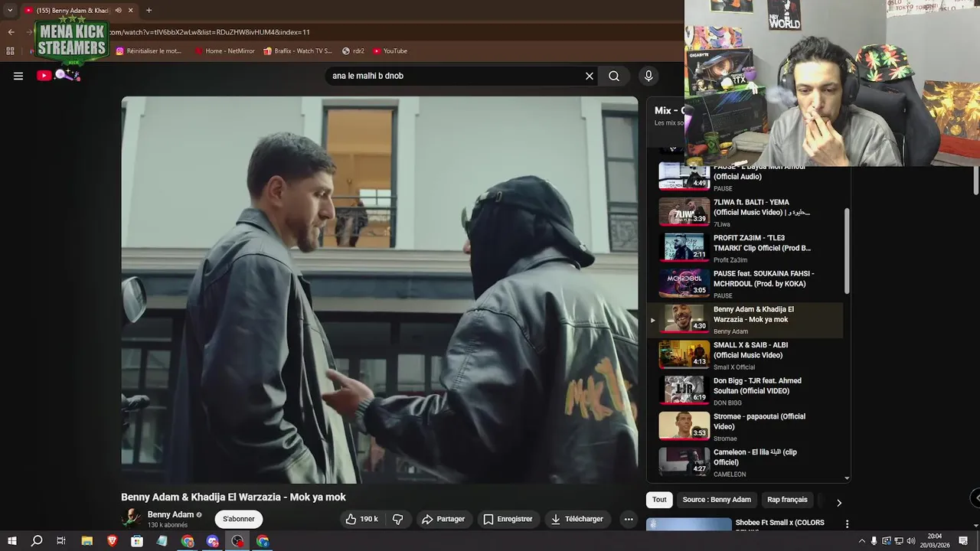Image resolution: width=980 pixels, height=551 pixels.
Task: Open the tab search dropdown arrow
Action: pyautogui.click(x=10, y=10)
